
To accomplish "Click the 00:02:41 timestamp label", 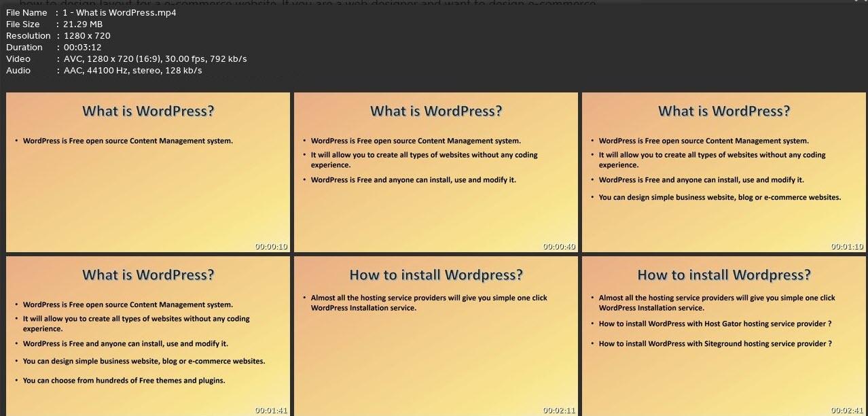I will (848, 411).
